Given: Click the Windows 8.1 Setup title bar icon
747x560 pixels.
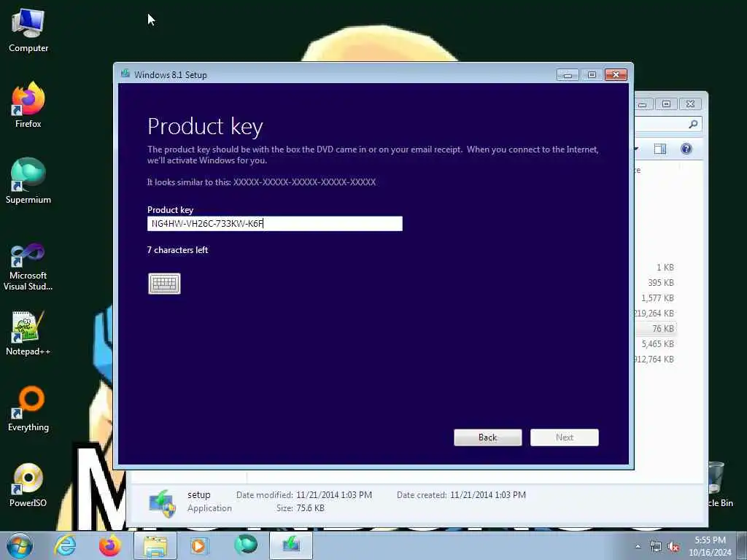Looking at the screenshot, I should 125,74.
